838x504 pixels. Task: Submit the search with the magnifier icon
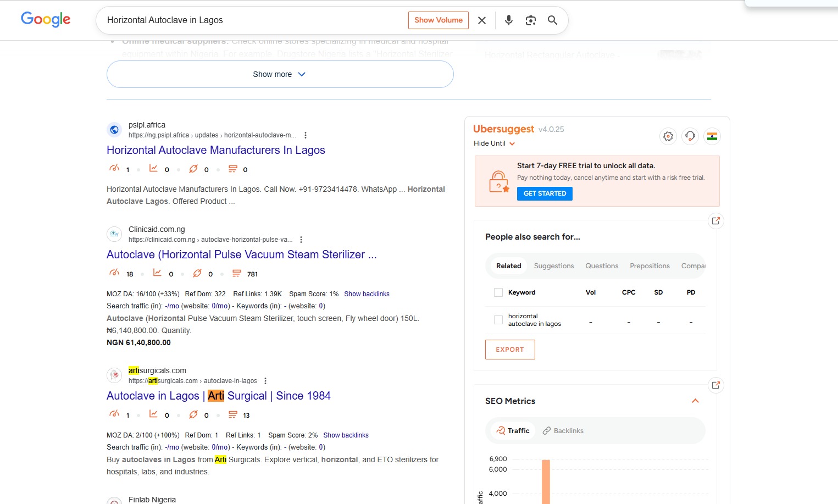(x=553, y=20)
